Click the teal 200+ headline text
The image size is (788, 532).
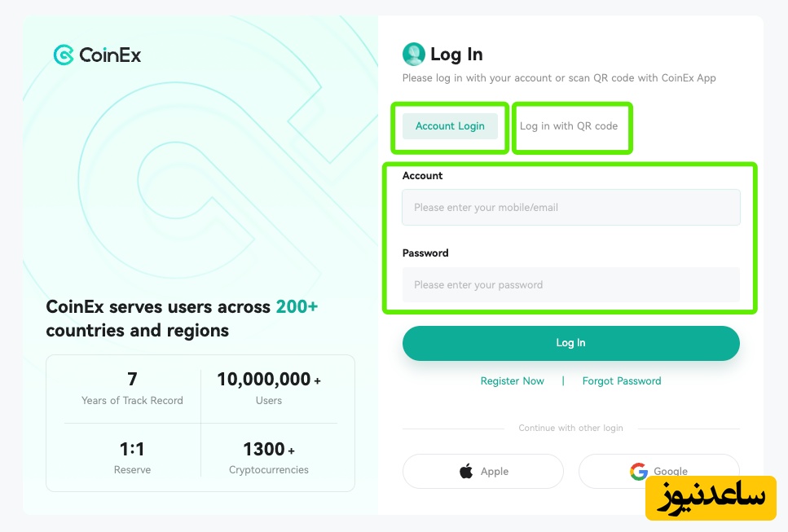(297, 307)
